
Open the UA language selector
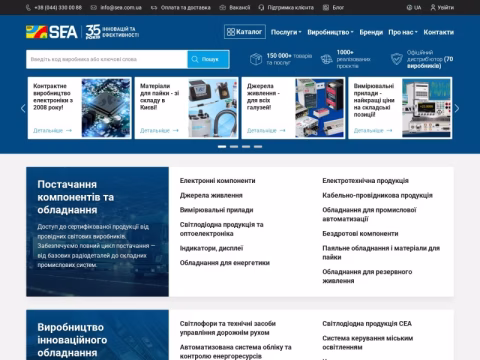pyautogui.click(x=414, y=7)
